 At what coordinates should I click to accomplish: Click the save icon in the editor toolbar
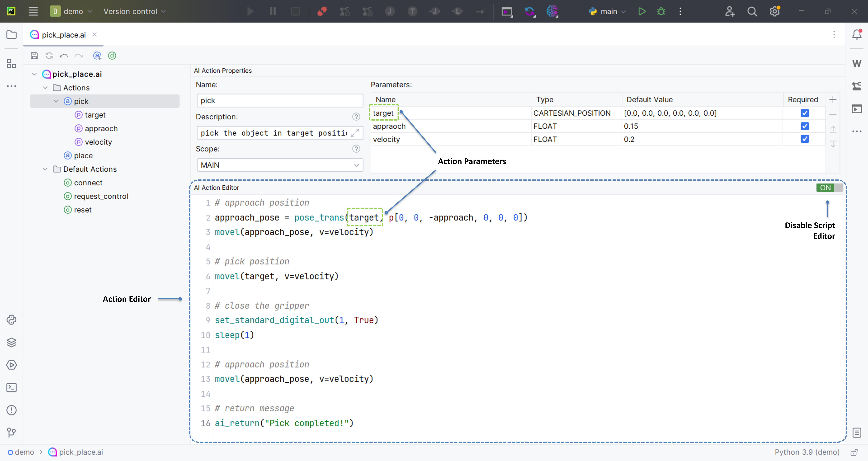(x=34, y=56)
